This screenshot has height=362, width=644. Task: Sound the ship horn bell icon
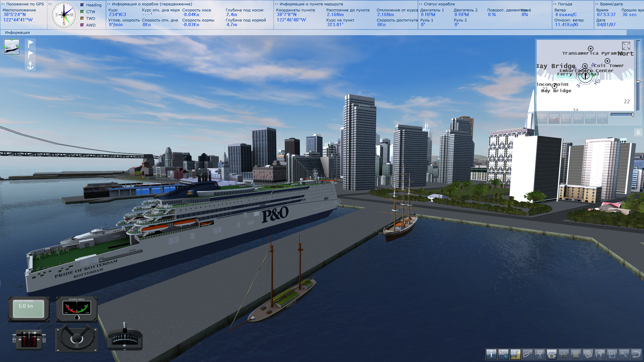point(638,132)
